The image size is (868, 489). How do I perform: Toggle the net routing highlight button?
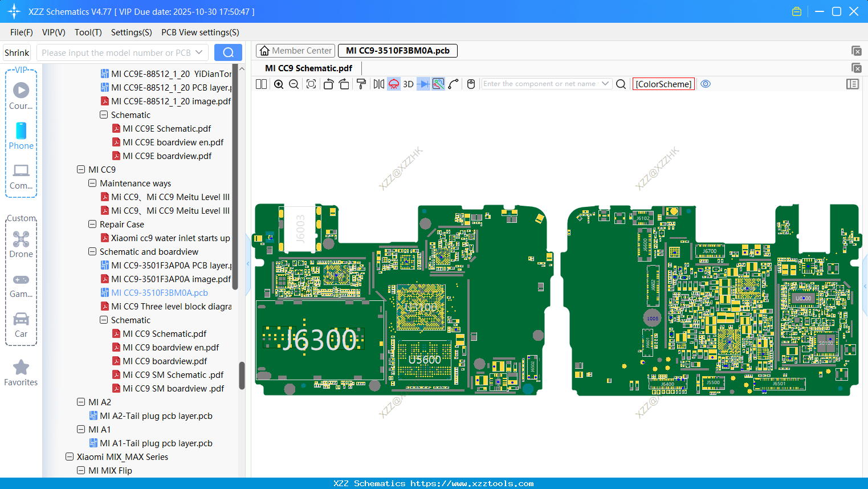(438, 84)
